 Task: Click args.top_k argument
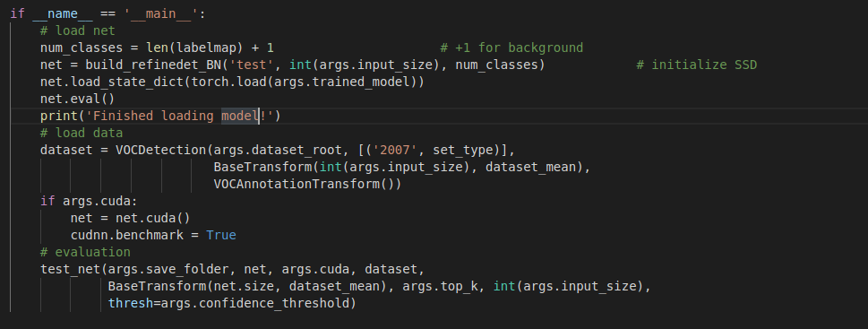pos(440,286)
